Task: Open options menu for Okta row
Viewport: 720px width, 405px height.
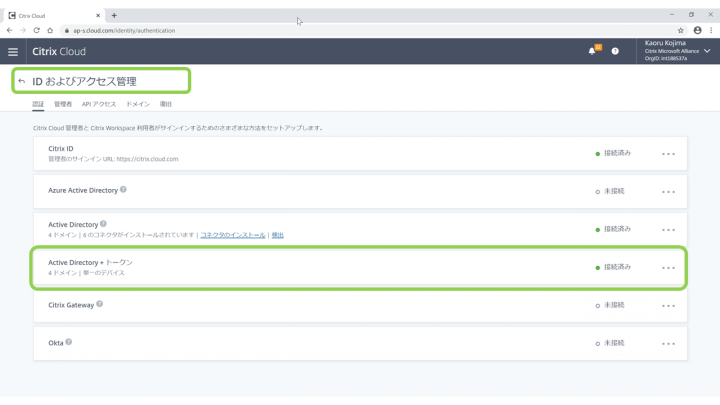Action: (x=668, y=344)
